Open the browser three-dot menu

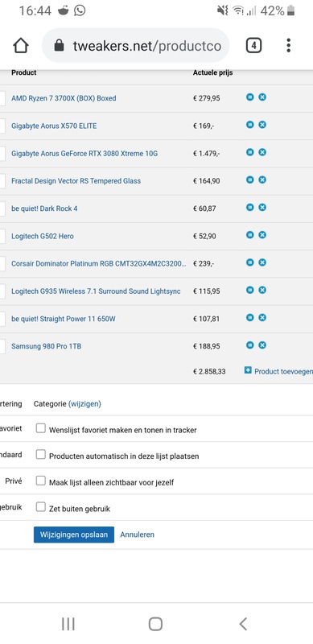pyautogui.click(x=289, y=45)
